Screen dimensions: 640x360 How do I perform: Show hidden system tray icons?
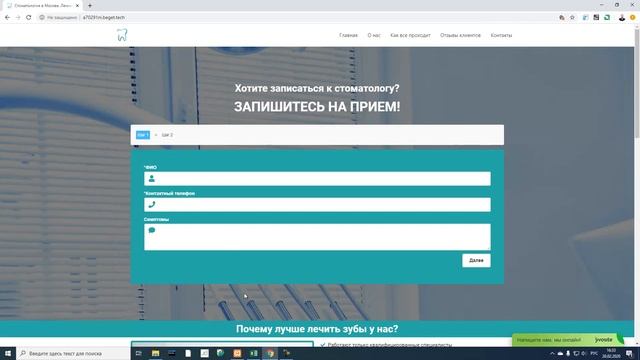[552, 353]
